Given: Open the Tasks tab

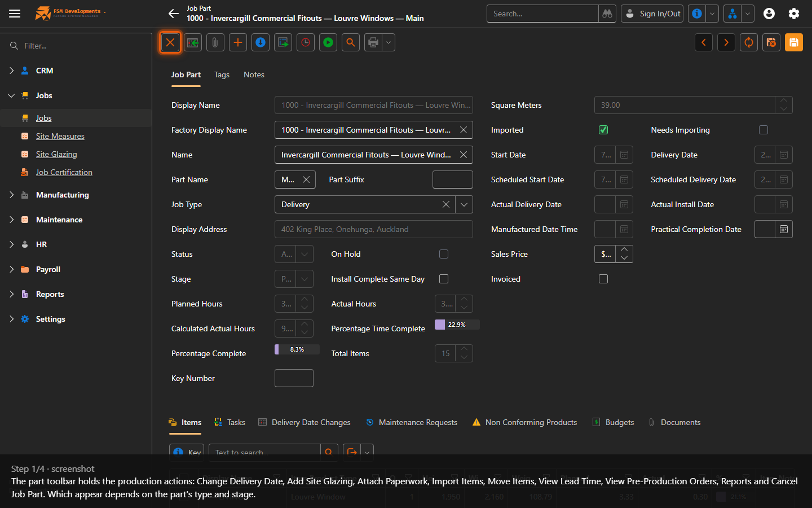Looking at the screenshot, I should click(230, 422).
